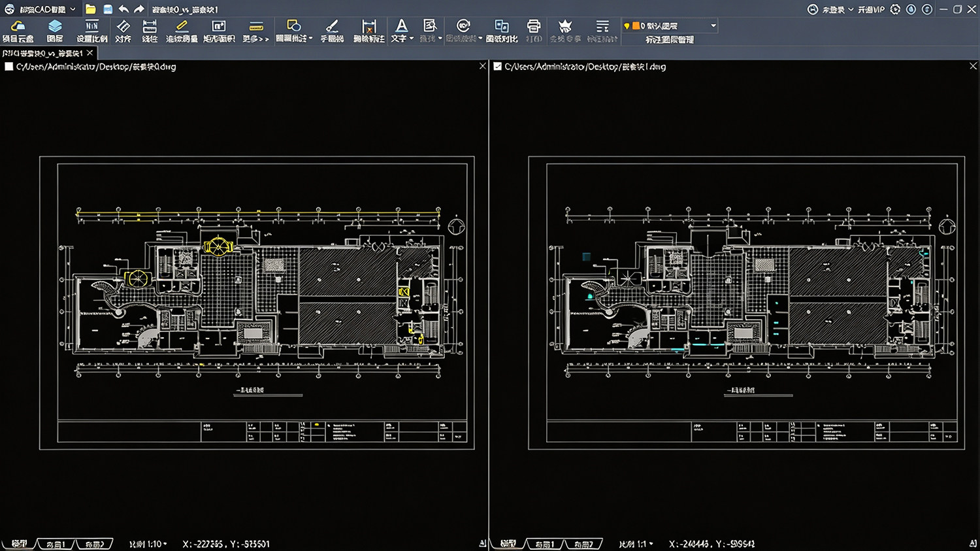Close the left drawing pane
The width and height of the screenshot is (980, 551).
(482, 66)
